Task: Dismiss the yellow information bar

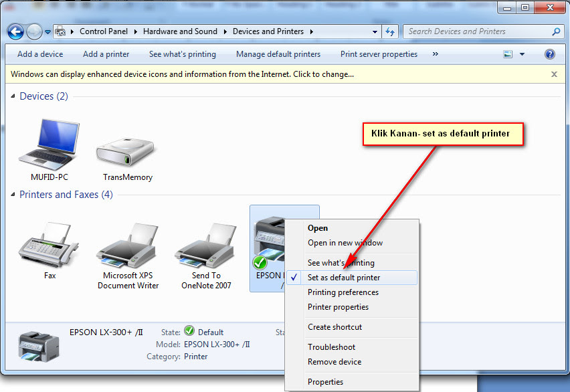Action: coord(554,74)
